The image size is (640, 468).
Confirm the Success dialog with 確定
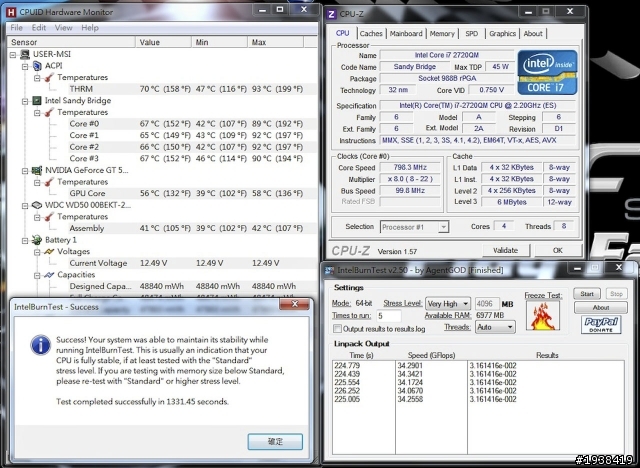coord(275,441)
